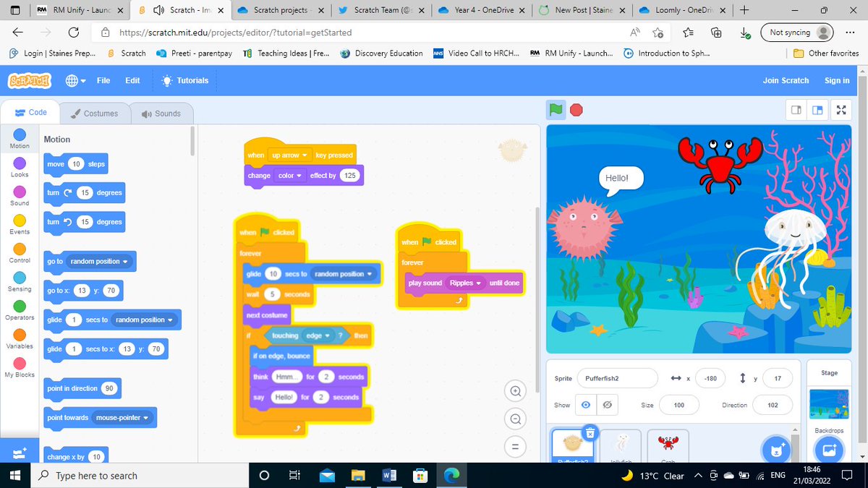Click the Add Extension button

point(19,453)
